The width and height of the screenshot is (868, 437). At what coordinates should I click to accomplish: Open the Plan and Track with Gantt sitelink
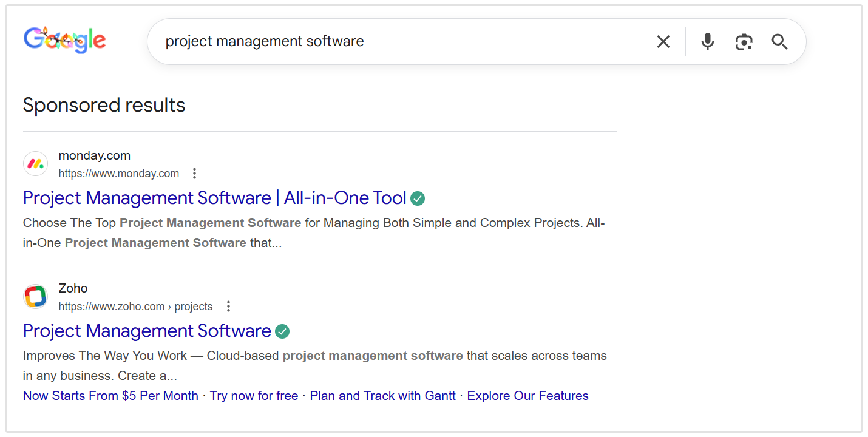pos(382,395)
